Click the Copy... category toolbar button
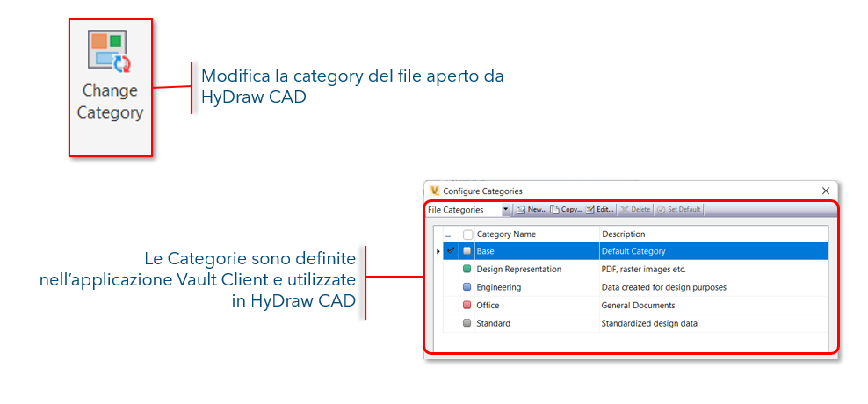Image resolution: width=868 pixels, height=404 pixels. click(x=566, y=210)
